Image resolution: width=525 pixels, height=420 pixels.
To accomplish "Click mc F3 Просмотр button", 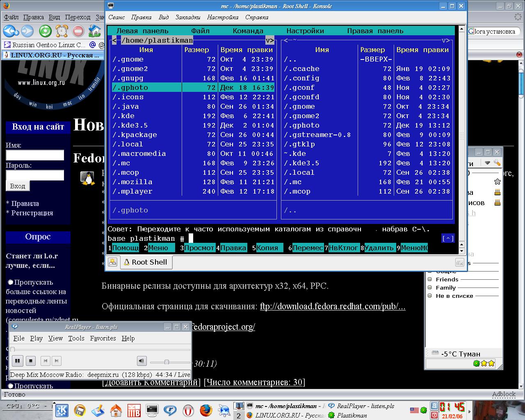I will pyautogui.click(x=199, y=248).
